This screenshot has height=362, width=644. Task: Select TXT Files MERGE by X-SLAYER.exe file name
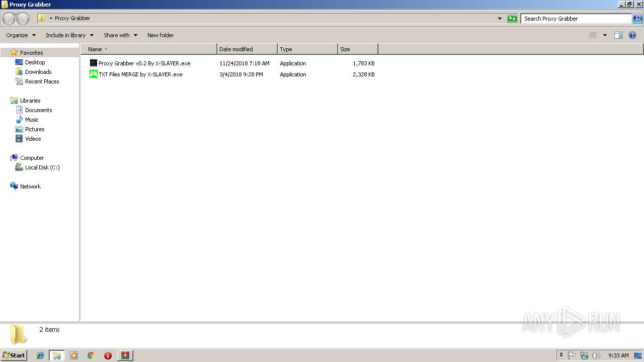click(x=140, y=74)
